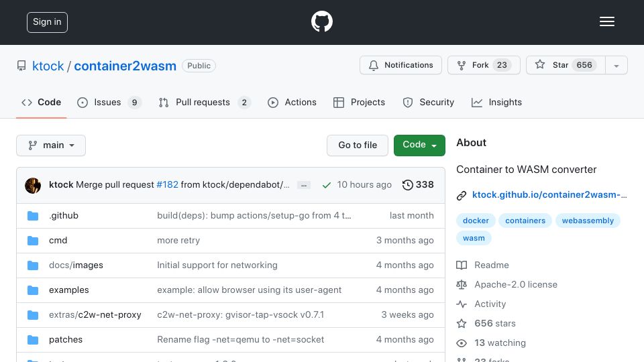Click the GitHub Octocat logo
644x362 pixels.
321,21
